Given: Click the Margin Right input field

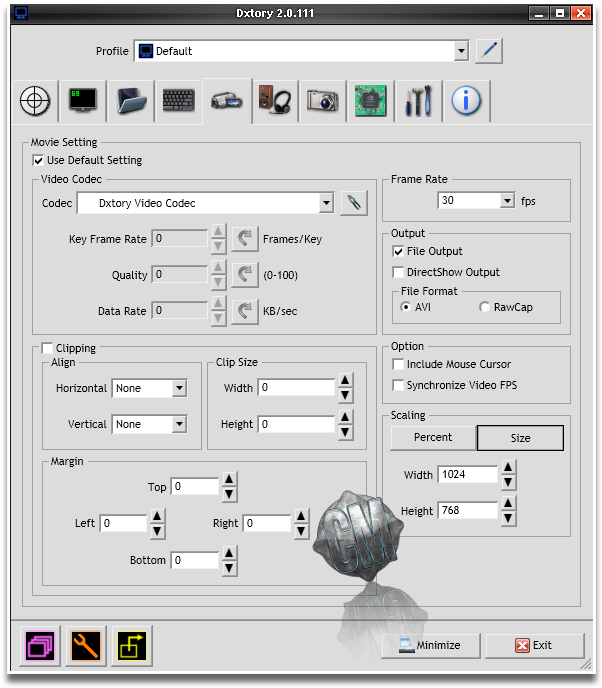Looking at the screenshot, I should click(x=266, y=523).
